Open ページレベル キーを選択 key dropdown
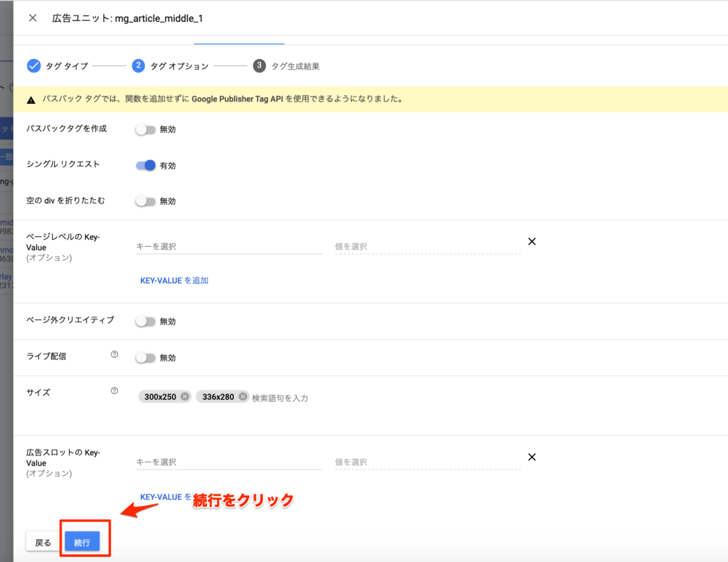The width and height of the screenshot is (728, 562). point(229,246)
